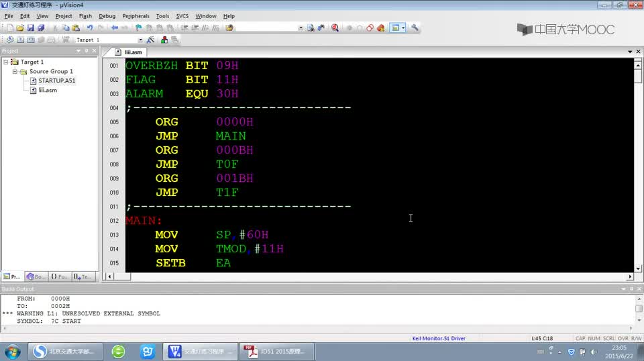Create a new file with the New icon
The height and width of the screenshot is (361, 644).
pyautogui.click(x=10, y=28)
